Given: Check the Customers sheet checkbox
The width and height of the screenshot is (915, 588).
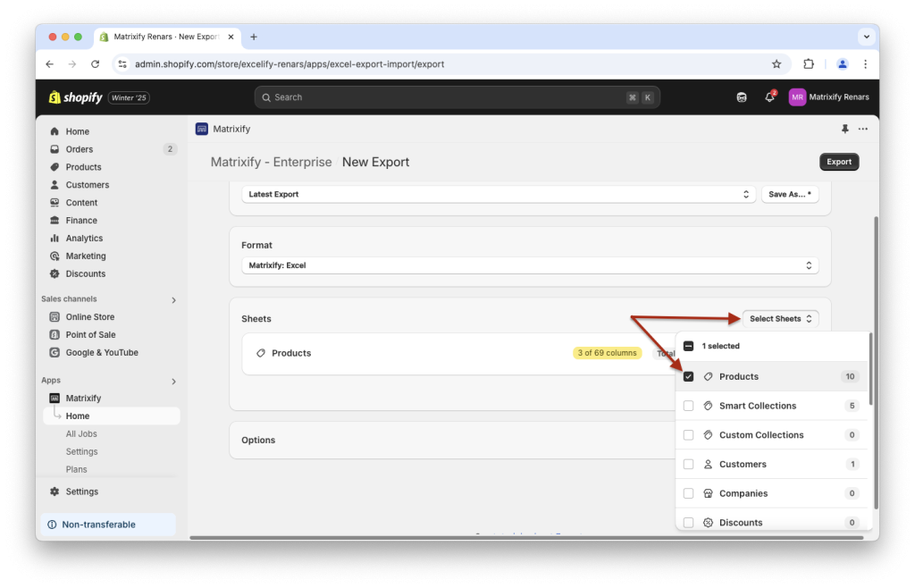Looking at the screenshot, I should click(688, 464).
